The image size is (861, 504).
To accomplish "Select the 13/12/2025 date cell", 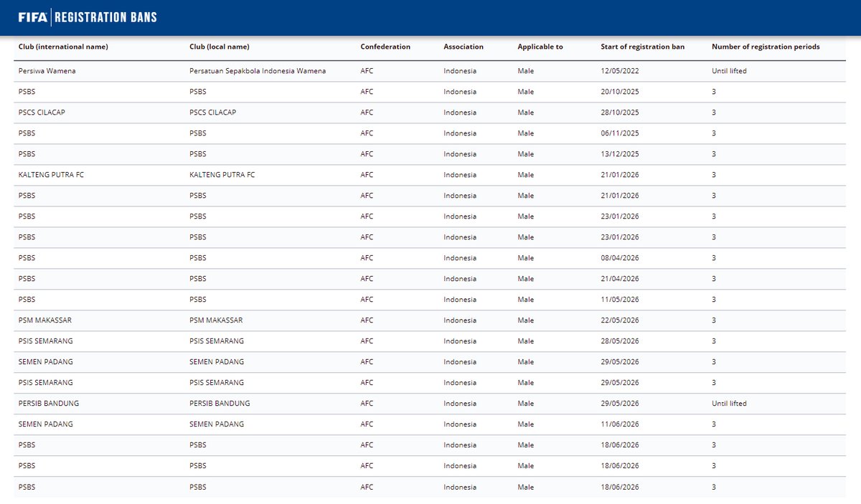I will pos(620,154).
